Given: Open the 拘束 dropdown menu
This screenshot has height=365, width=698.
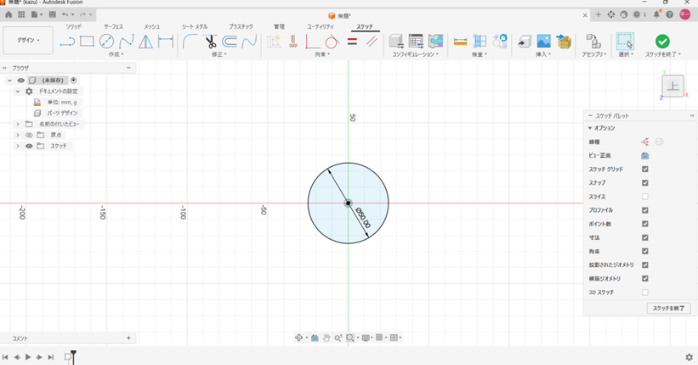Looking at the screenshot, I should point(322,54).
